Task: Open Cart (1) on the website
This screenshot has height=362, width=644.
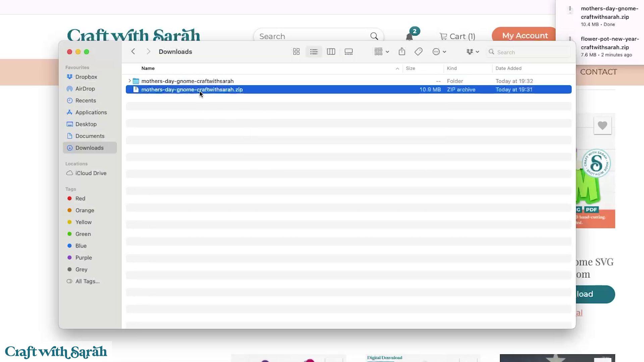Action: [458, 36]
